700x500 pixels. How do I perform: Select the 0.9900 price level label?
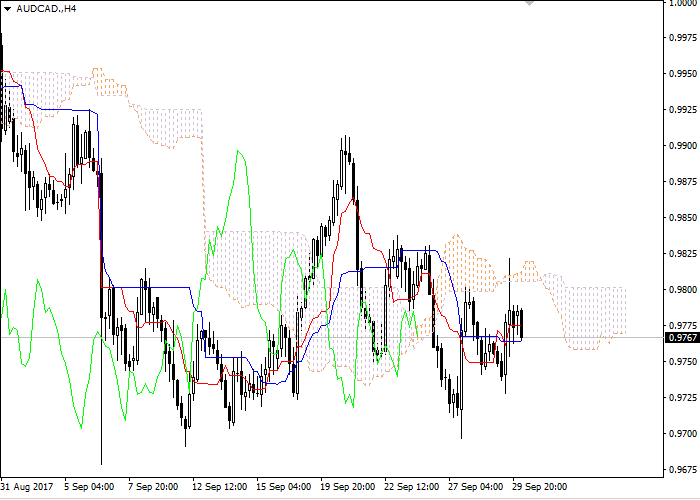pyautogui.click(x=683, y=146)
